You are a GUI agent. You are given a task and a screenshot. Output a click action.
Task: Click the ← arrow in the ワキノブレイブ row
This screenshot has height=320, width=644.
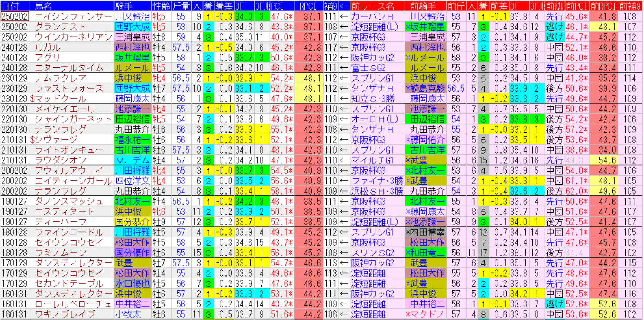(x=344, y=314)
